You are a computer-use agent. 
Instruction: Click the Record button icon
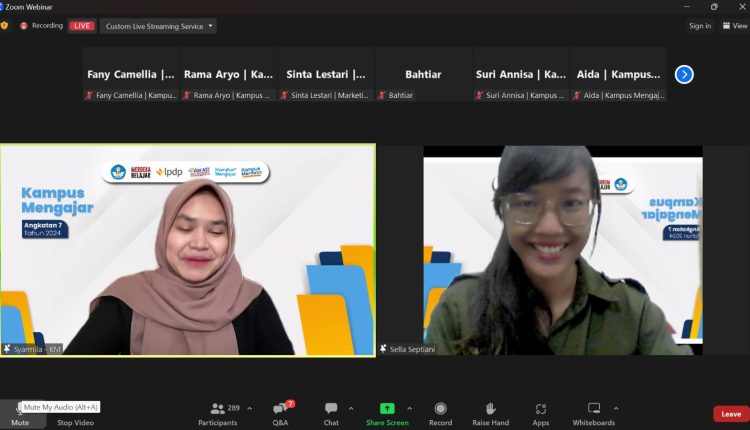[441, 408]
